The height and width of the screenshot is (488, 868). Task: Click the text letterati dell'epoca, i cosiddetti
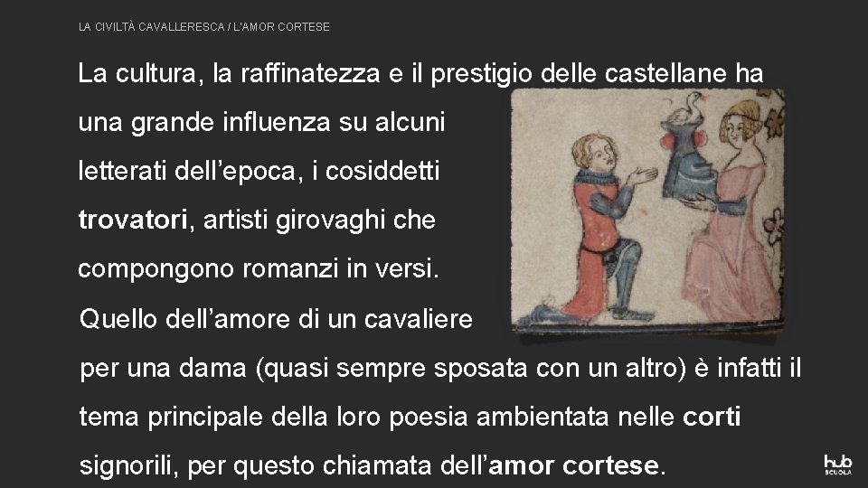(x=259, y=171)
